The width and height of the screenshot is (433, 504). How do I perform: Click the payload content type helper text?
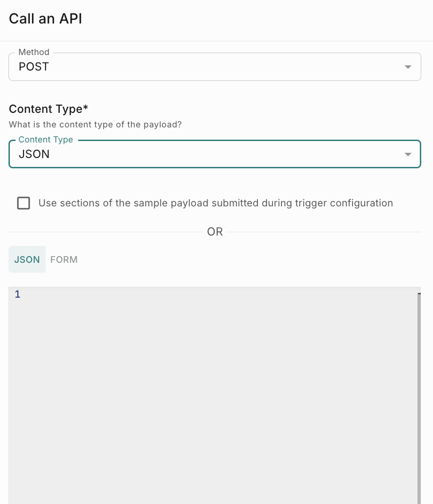[96, 125]
